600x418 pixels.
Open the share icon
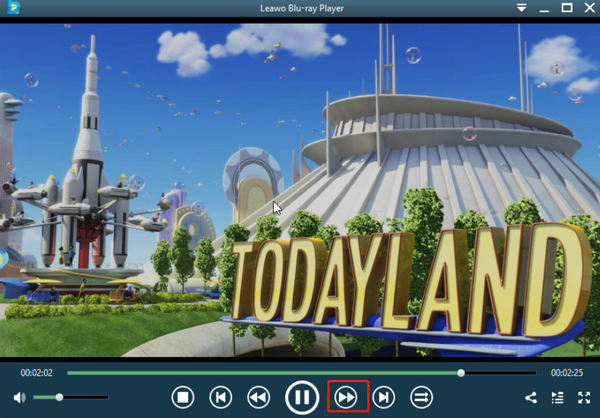point(531,398)
